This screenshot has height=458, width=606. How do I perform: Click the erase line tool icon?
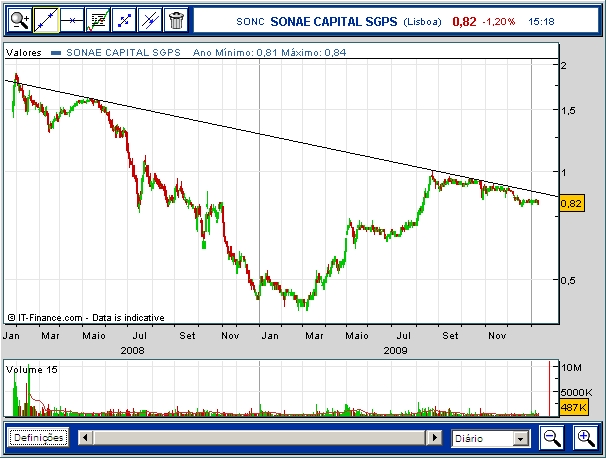[150, 20]
